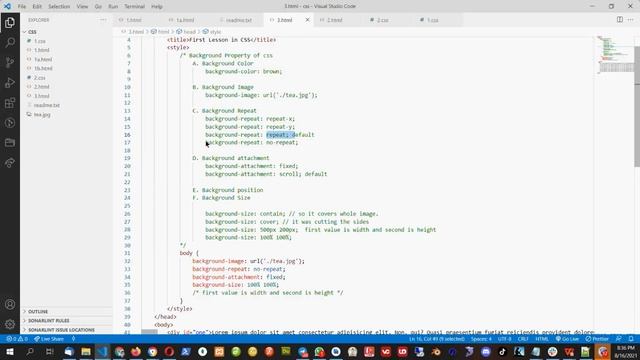Click the html breadcrumb segment
The height and width of the screenshot is (360, 640).
(x=160, y=31)
